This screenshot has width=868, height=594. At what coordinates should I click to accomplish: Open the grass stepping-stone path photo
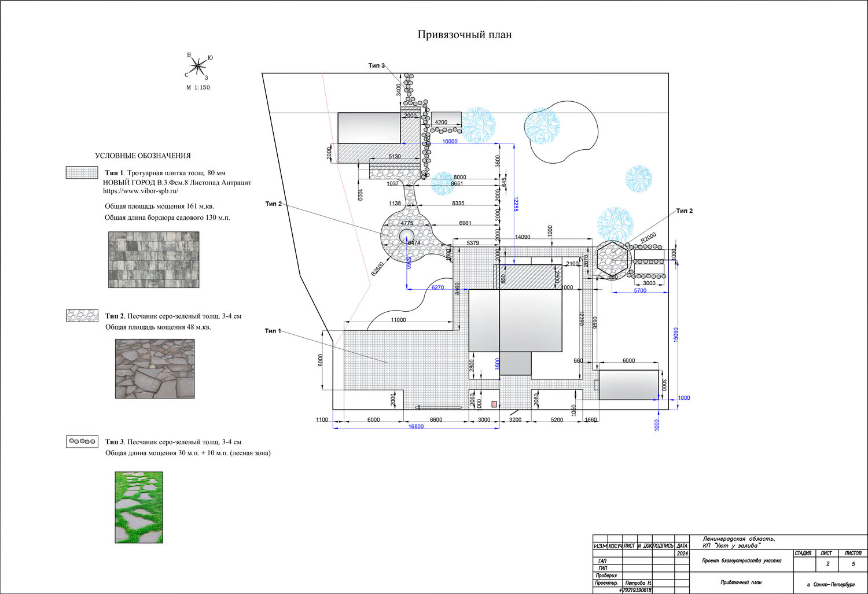pyautogui.click(x=138, y=507)
